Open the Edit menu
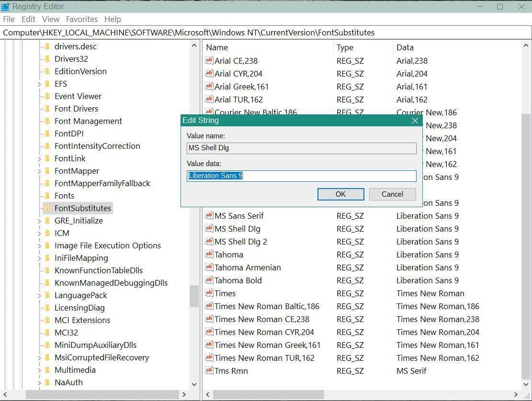 click(28, 19)
